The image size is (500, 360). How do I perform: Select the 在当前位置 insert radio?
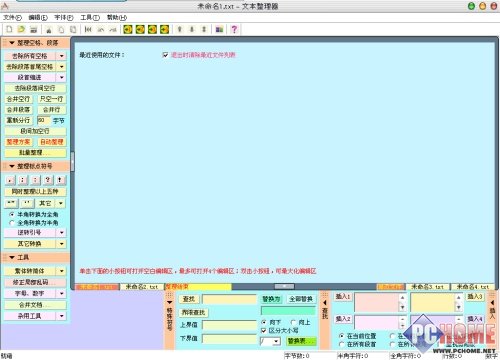[x=341, y=336]
